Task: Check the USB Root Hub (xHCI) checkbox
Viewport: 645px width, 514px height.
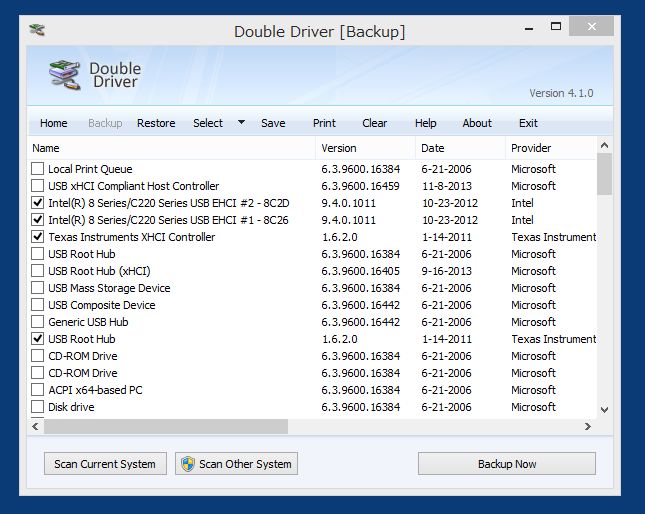Action: (x=37, y=271)
